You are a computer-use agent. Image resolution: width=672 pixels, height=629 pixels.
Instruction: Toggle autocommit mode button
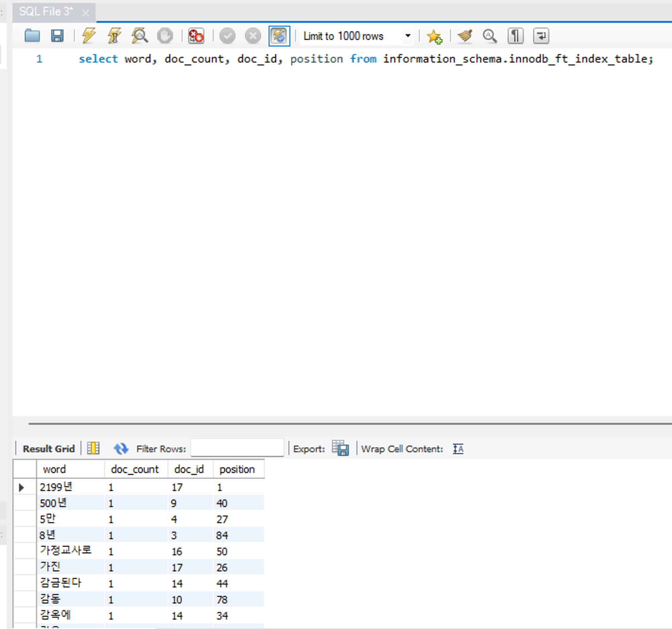[279, 36]
